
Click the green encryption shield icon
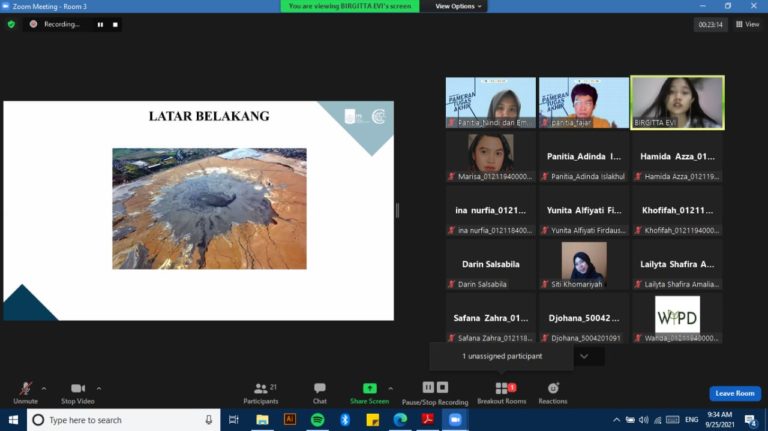(11, 24)
